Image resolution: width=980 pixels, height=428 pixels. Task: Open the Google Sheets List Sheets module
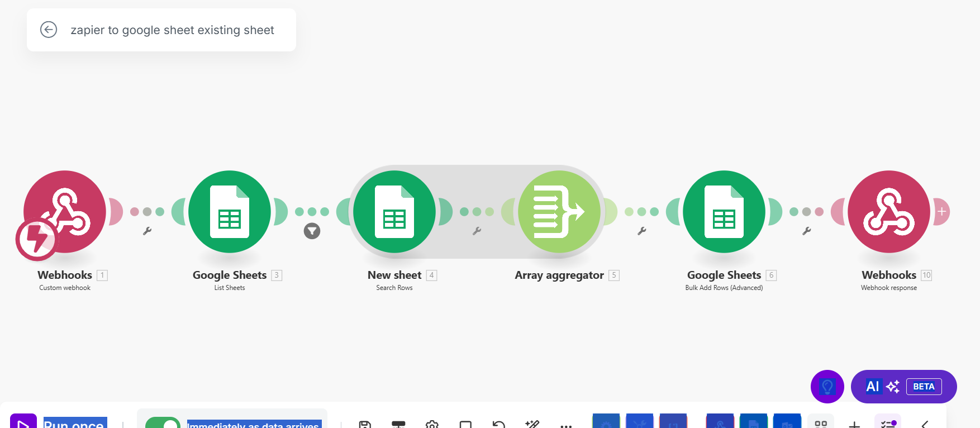point(229,212)
